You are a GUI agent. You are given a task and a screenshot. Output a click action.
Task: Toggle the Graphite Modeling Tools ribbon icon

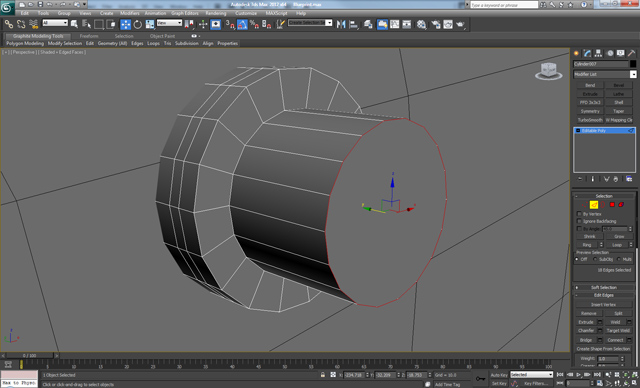[382, 24]
